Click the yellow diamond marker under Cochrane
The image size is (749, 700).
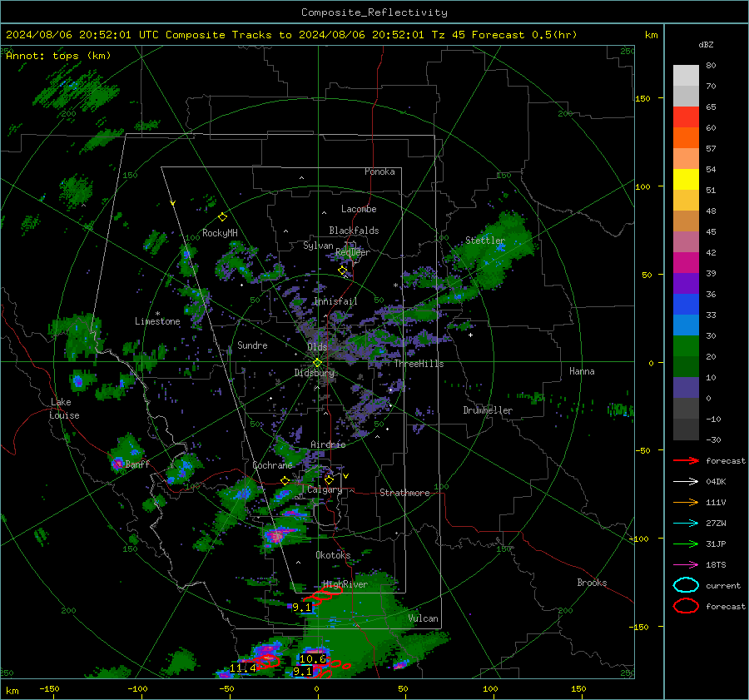pos(285,480)
